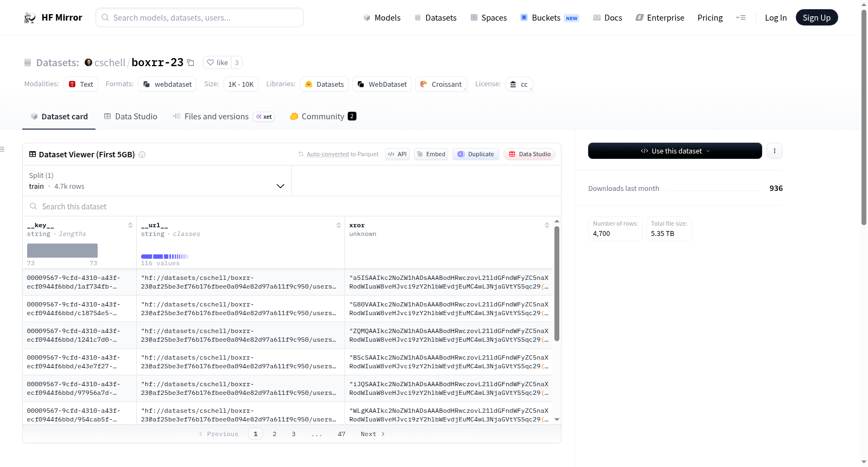This screenshot has width=868, height=467.
Task: Click the Sign Up button
Action: pos(816,18)
